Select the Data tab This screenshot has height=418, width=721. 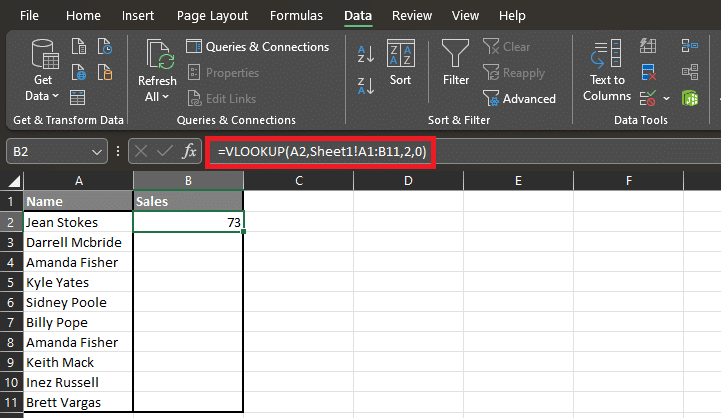tap(358, 16)
